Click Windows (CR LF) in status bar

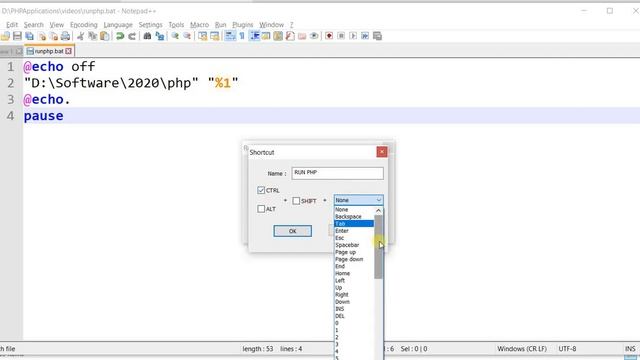coord(522,349)
